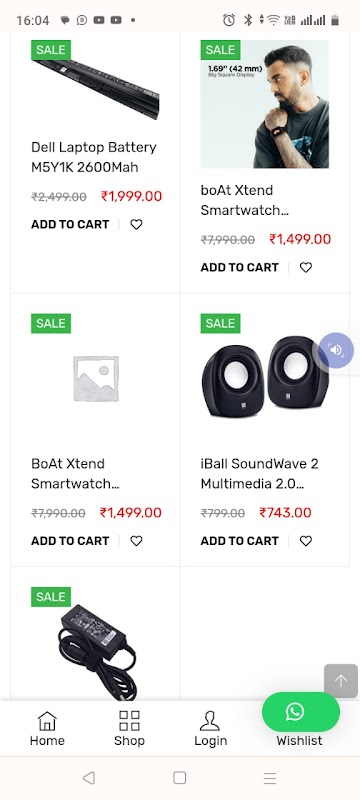
Task: Open Wishlist in bottom navigation
Action: [x=299, y=740]
